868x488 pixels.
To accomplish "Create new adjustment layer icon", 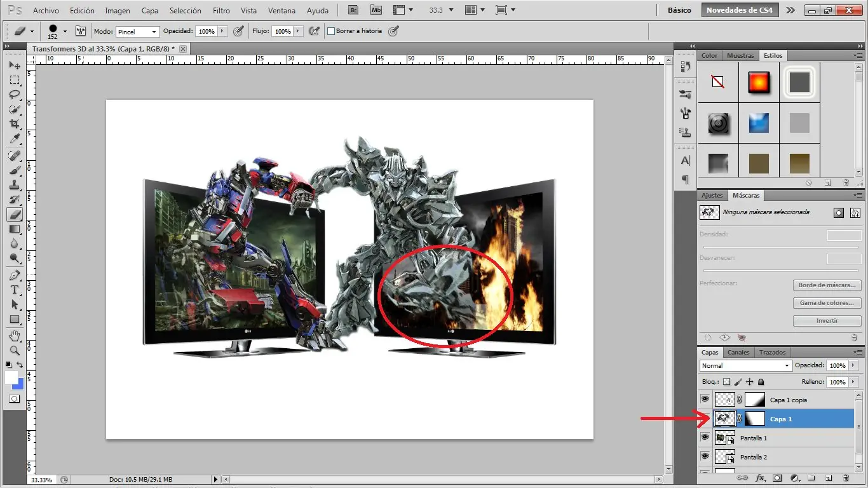I will [x=794, y=478].
